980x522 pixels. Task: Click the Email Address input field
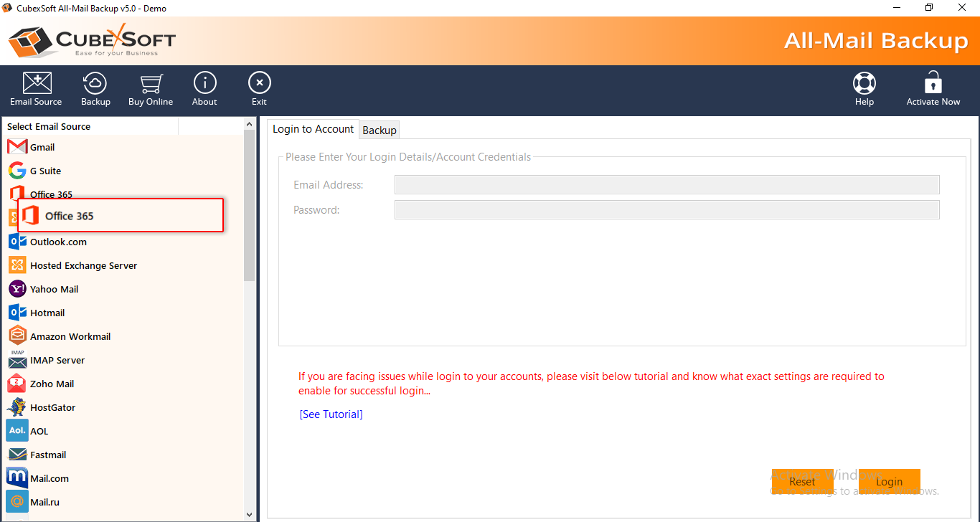[666, 185]
